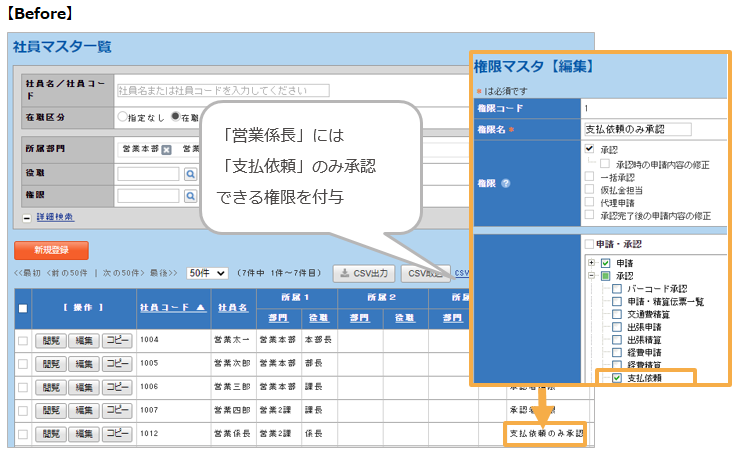Viewport: 742px width, 456px height.
Task: Check the バーコード承認 checkbox
Action: (x=617, y=289)
